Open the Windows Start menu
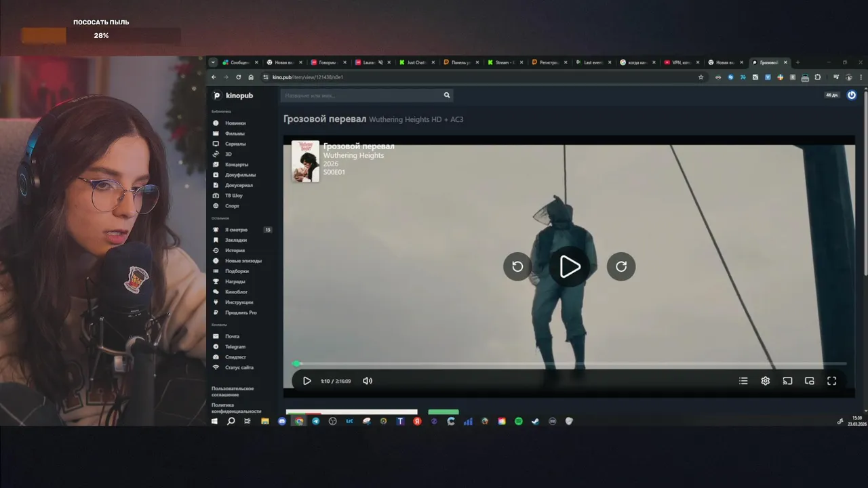This screenshot has width=868, height=488. (214, 421)
